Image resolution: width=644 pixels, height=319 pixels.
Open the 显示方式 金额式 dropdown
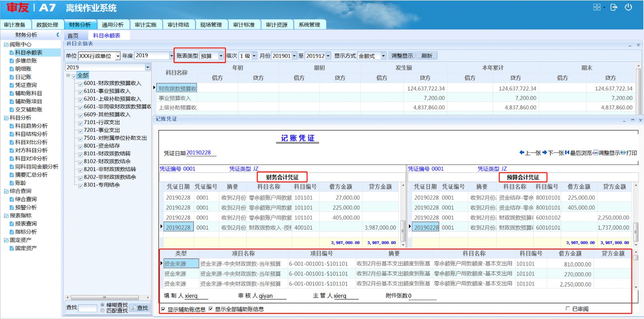383,56
